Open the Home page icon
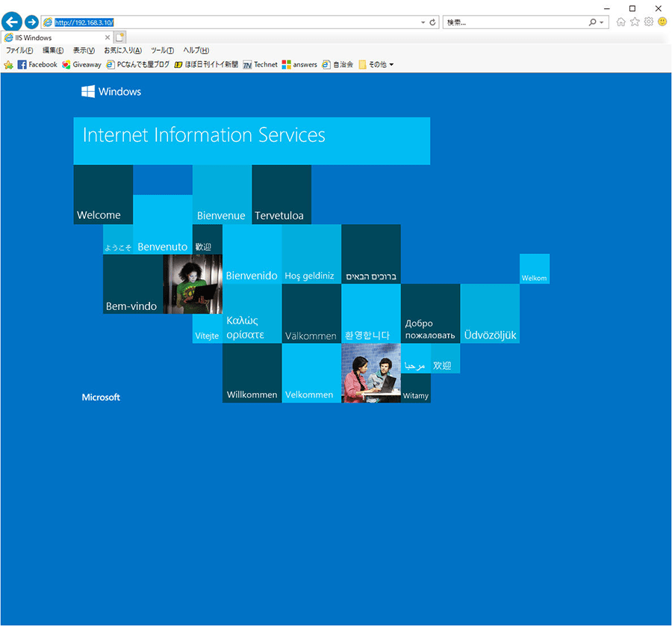The height and width of the screenshot is (626, 672). (x=620, y=22)
